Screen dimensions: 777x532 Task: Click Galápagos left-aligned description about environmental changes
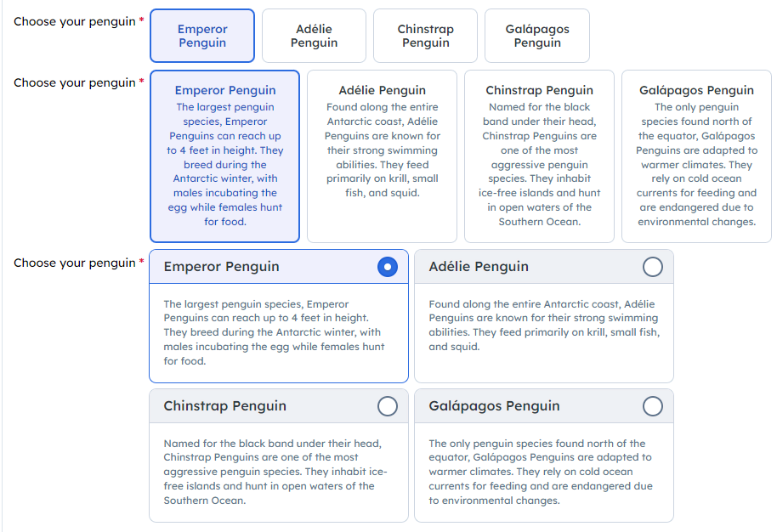point(541,472)
